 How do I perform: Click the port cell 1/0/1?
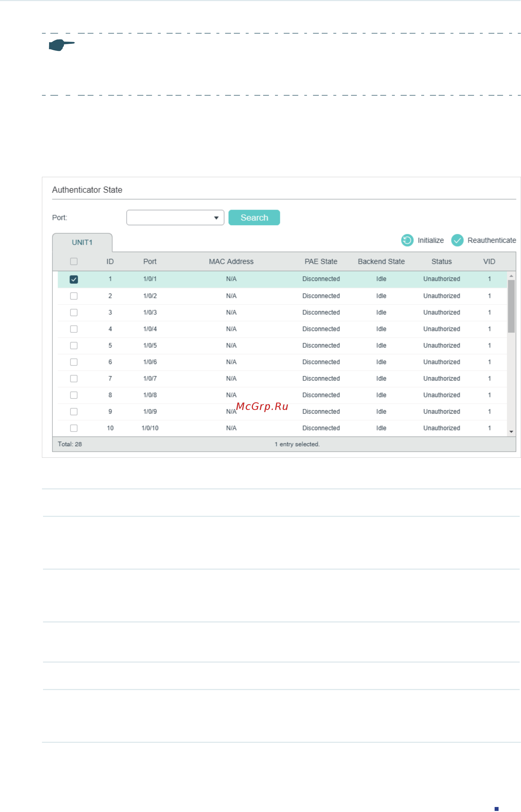[x=150, y=279]
